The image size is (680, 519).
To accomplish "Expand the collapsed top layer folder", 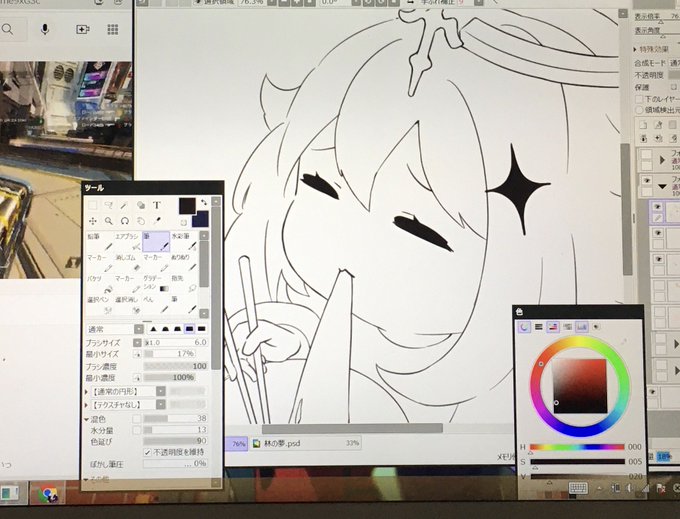I will click(x=662, y=160).
